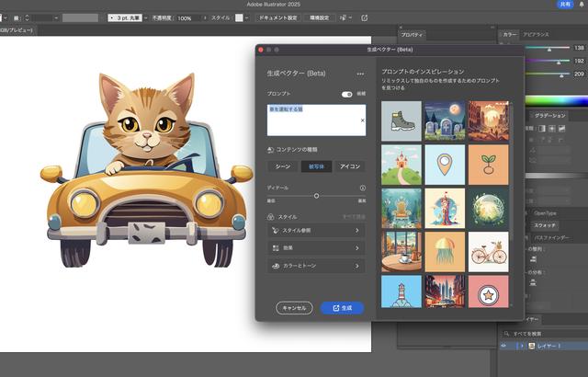This screenshot has height=377, width=588.
Task: Click the ディテール slider handle
Action: click(x=316, y=196)
